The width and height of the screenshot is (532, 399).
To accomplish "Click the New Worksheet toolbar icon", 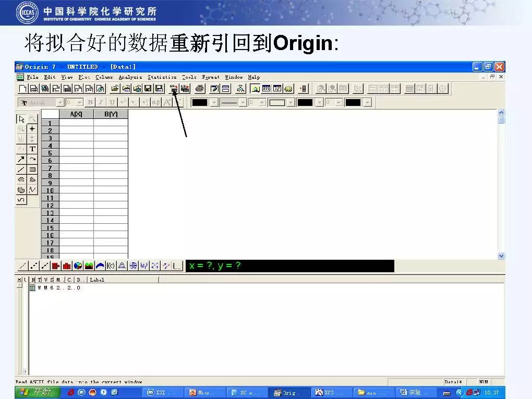I will (x=34, y=89).
